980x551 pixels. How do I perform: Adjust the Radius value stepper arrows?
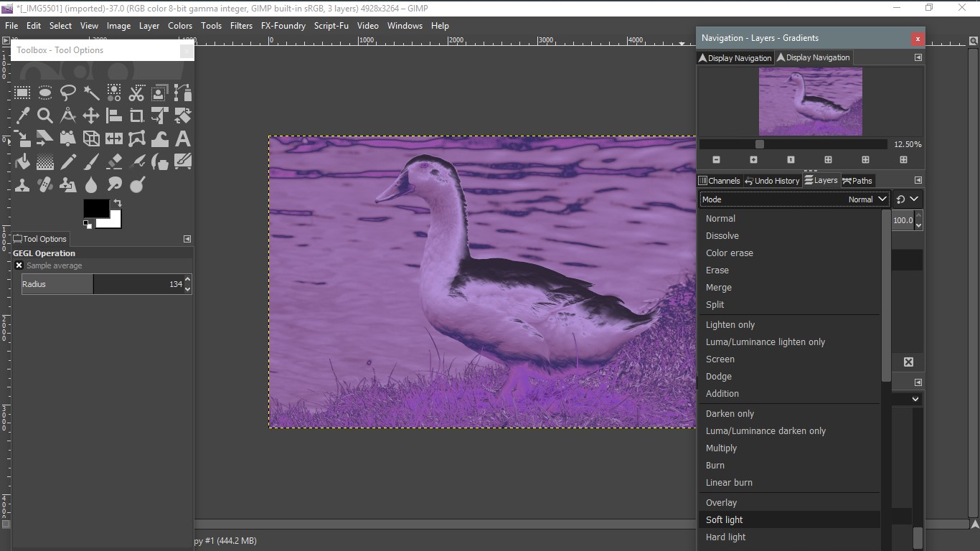(188, 284)
